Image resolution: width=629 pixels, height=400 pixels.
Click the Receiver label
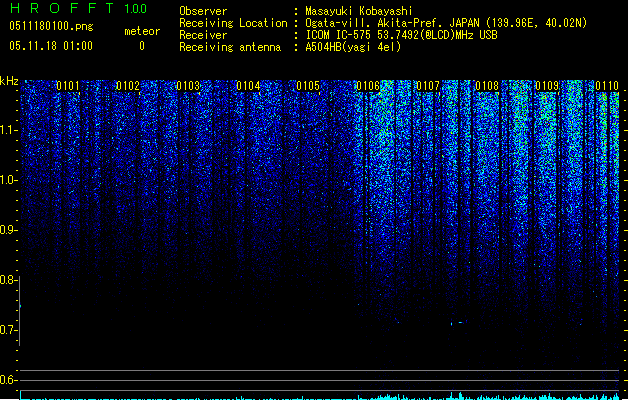click(203, 35)
